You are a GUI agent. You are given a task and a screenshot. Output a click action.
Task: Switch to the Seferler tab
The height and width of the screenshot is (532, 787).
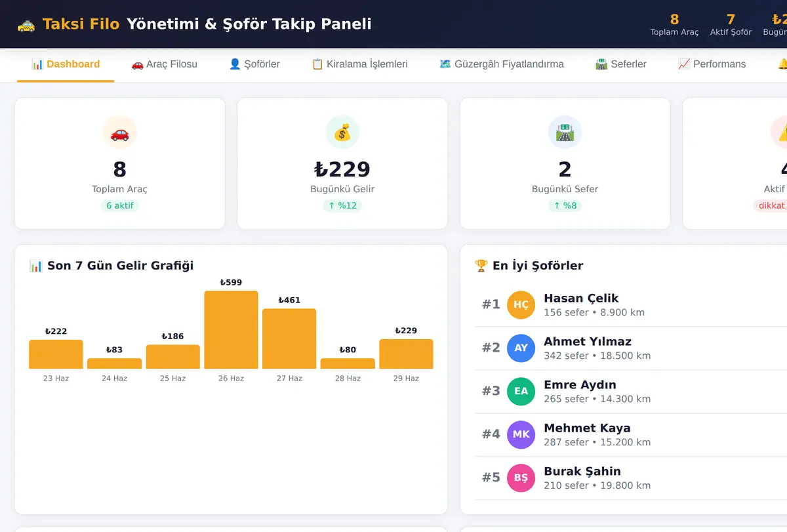[621, 64]
